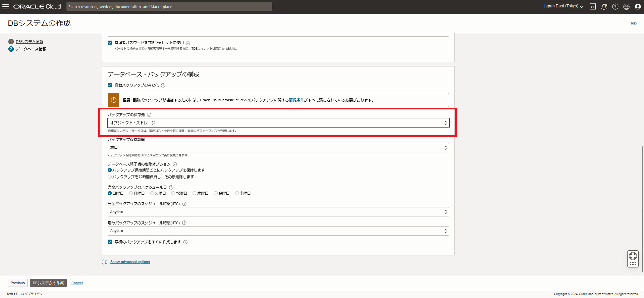The height and width of the screenshot is (298, 644).
Task: Show info for 増分バックアップのスケジュール時間(UTC)
Action: click(x=184, y=223)
